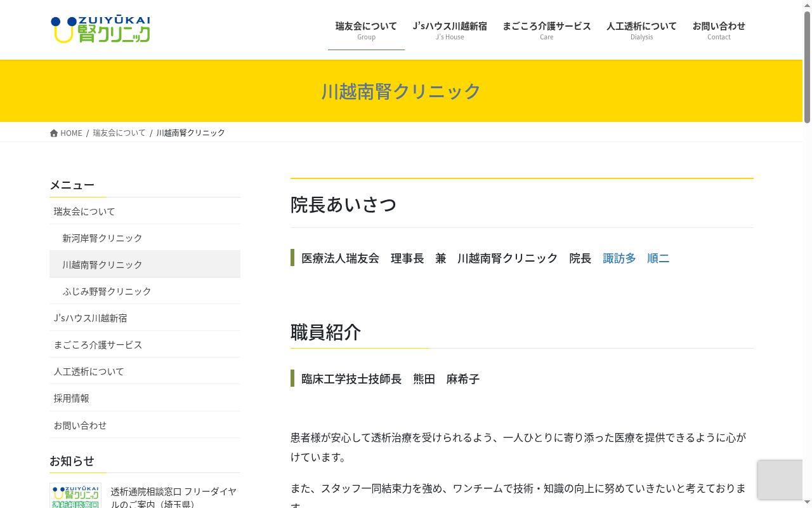Screen dimensions: 812x508
Task: Select ふじみ野腎クリニック in sidebar menu
Action: (x=145, y=291)
